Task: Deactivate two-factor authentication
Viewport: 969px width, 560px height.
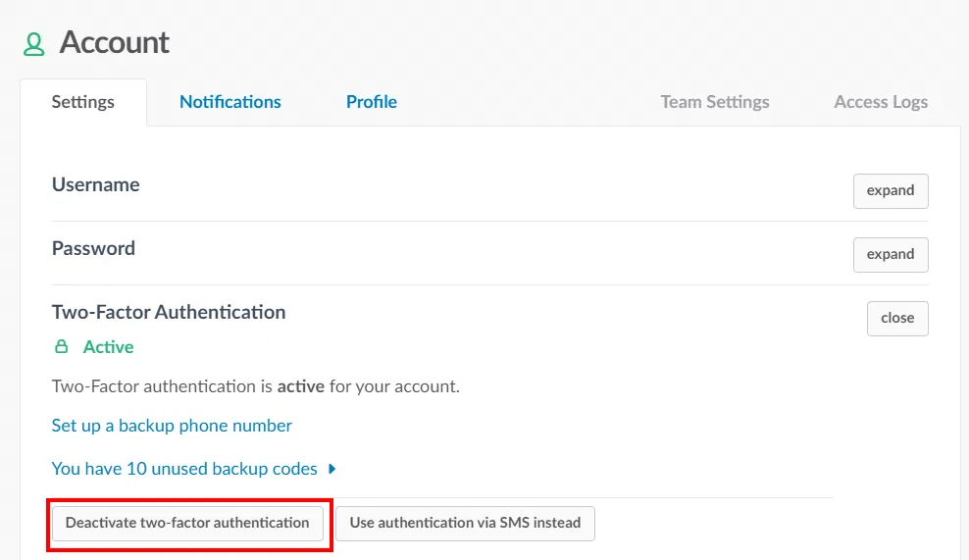Action: pyautogui.click(x=187, y=523)
